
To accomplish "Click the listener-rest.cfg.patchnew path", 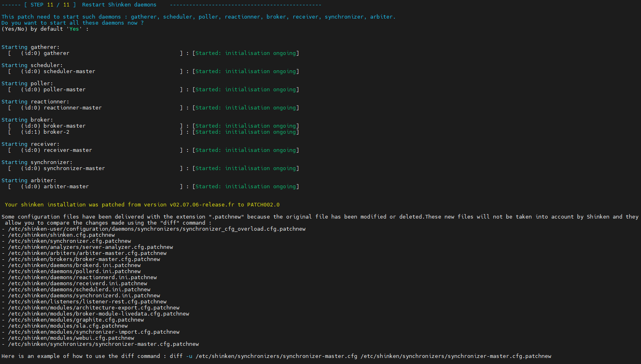I will 87,302.
